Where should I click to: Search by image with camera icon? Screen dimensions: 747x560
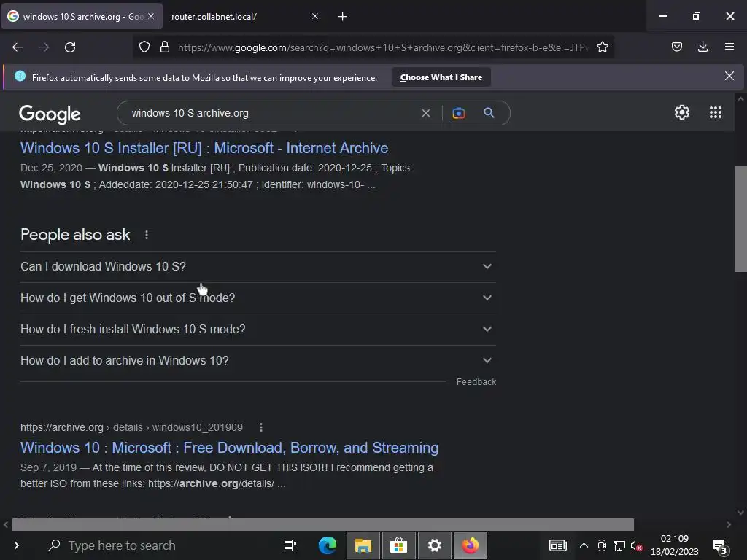(x=458, y=113)
